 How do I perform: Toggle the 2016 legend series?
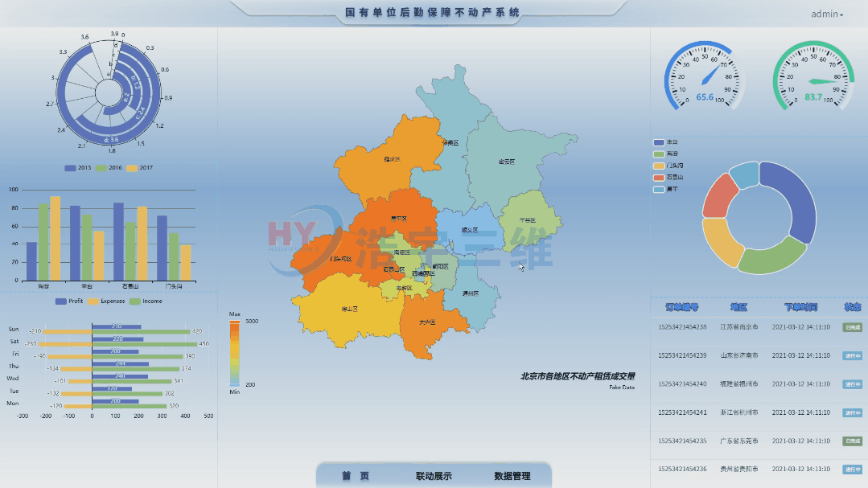click(x=109, y=168)
